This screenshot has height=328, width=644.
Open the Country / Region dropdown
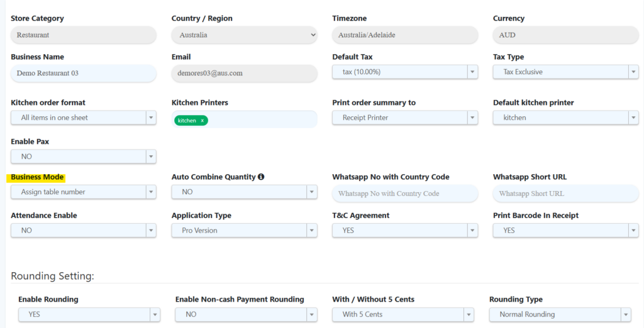[244, 35]
